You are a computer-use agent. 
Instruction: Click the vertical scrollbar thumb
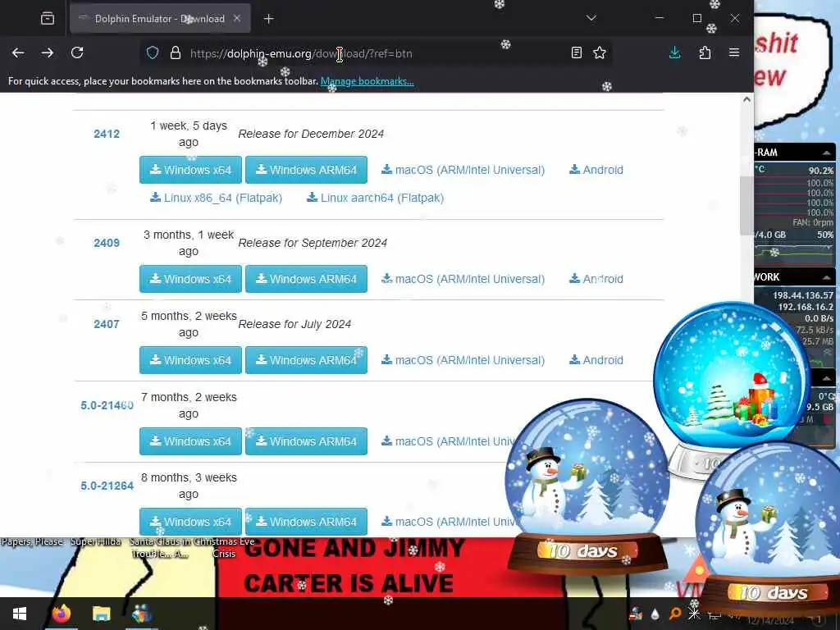point(746,205)
